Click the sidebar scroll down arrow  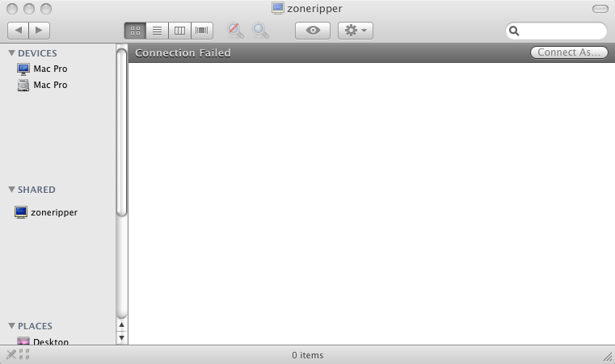tap(121, 337)
